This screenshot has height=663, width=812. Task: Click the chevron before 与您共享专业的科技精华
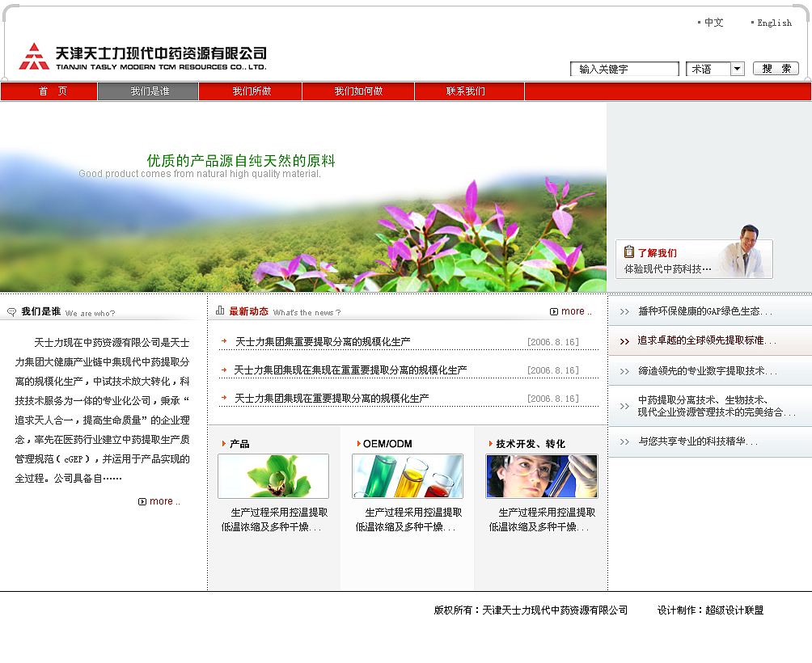[x=624, y=441]
